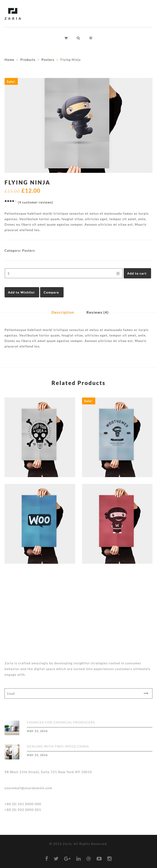Submit email with the arrow icon
Viewport: 157px width, 868px height.
click(146, 693)
